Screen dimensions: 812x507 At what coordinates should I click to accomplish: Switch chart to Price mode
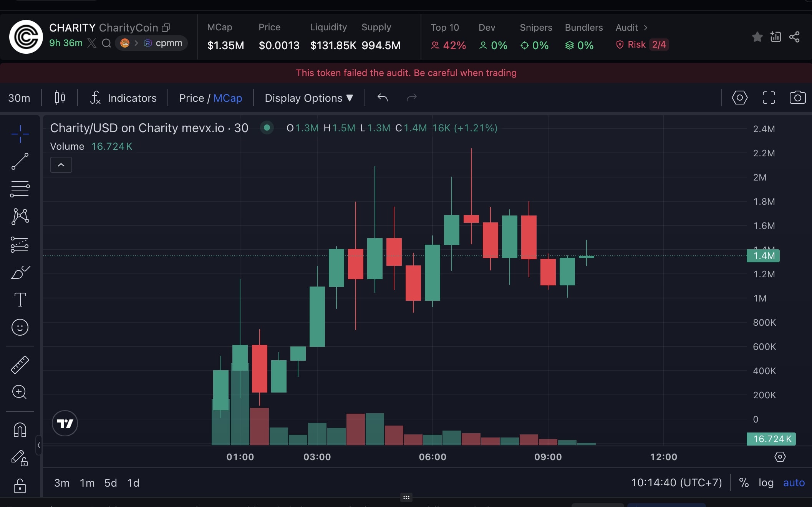click(191, 98)
